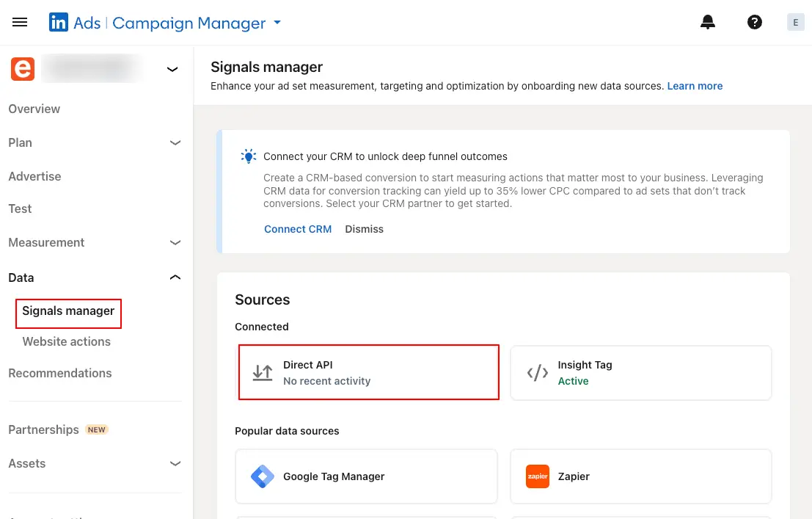Image resolution: width=812 pixels, height=519 pixels.
Task: Click the profile avatar with letter E
Action: click(x=795, y=23)
